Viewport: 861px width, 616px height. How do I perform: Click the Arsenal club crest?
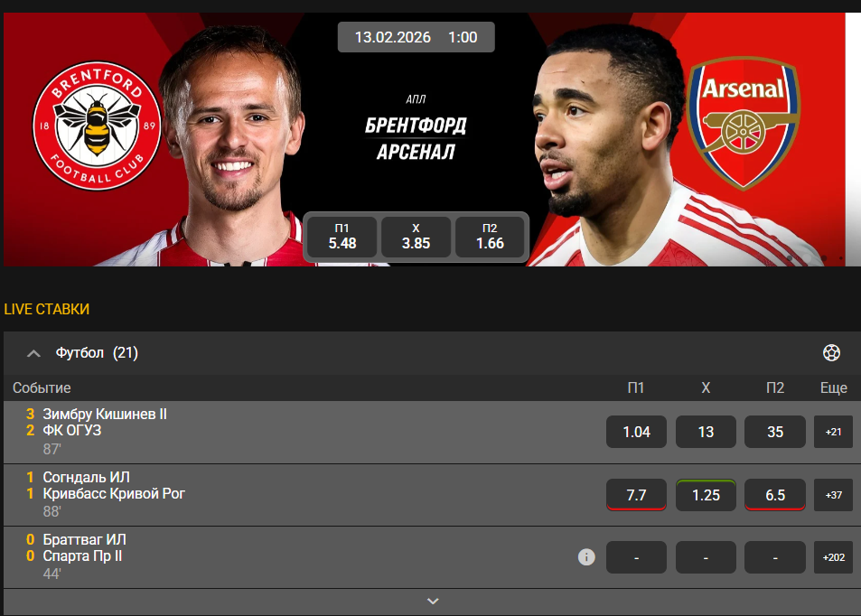click(x=744, y=124)
